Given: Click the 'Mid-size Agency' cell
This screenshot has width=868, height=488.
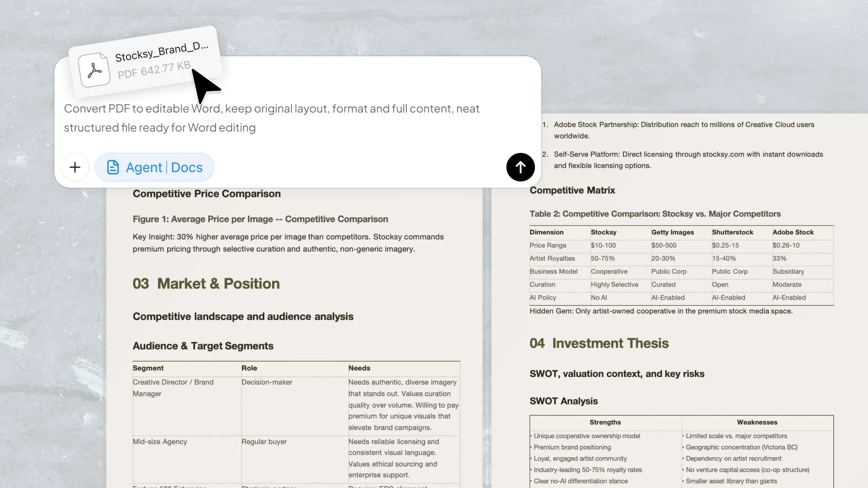Looking at the screenshot, I should 159,441.
